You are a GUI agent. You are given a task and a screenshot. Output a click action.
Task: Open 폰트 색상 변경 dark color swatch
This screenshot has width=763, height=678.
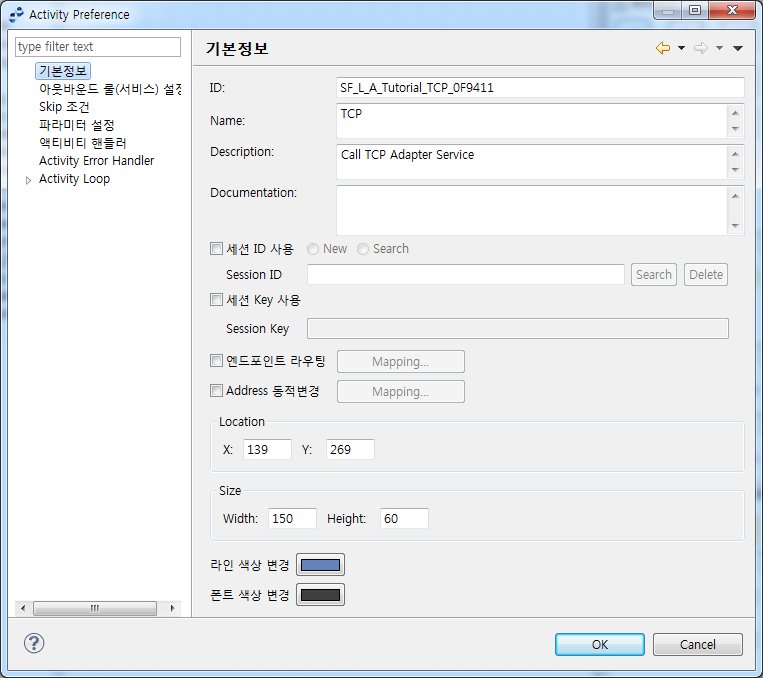click(x=320, y=595)
